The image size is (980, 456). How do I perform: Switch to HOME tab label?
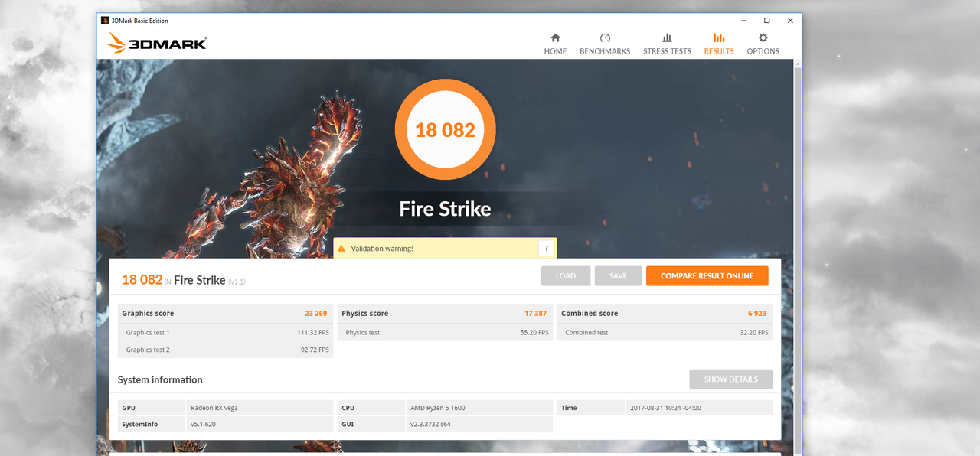pyautogui.click(x=555, y=51)
